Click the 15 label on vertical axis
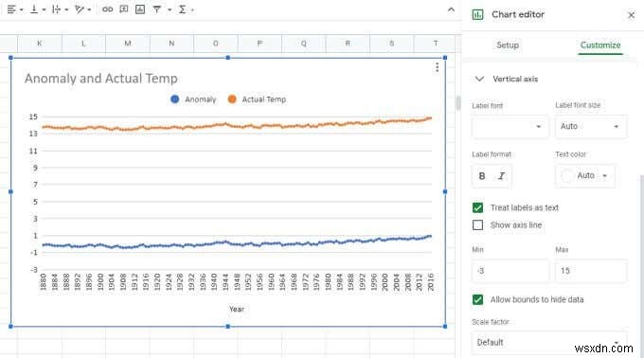Viewport: 644px width, 358px height. pos(33,117)
